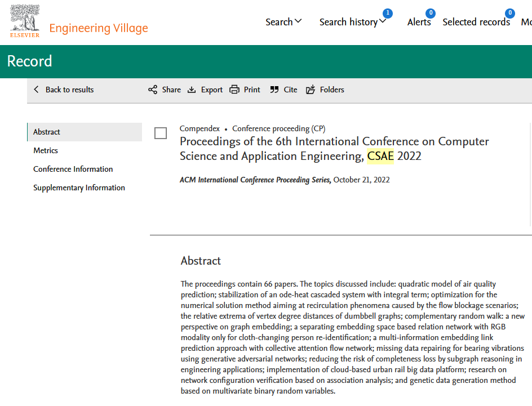This screenshot has height=406, width=532.
Task: Switch to the Metrics section
Action: tap(46, 150)
